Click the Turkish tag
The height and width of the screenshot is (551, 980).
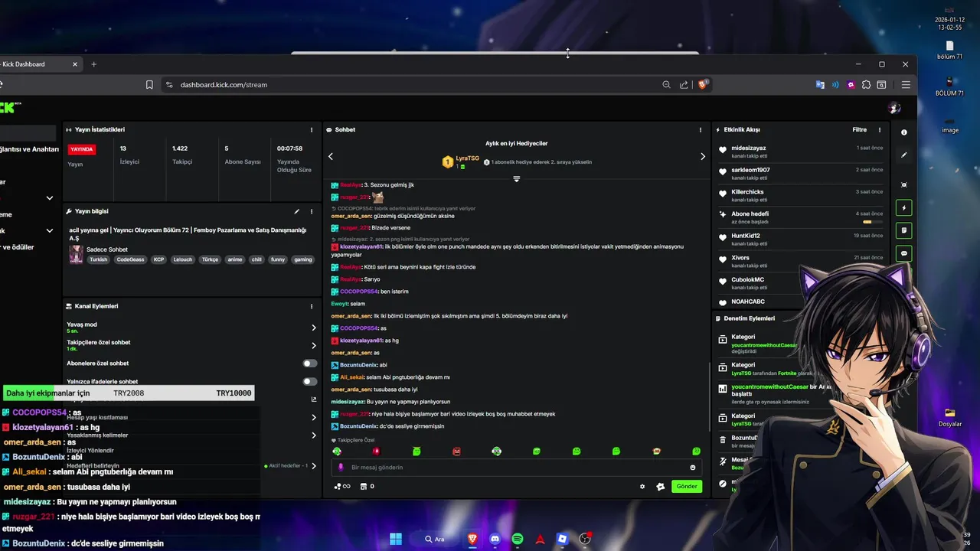pos(98,259)
